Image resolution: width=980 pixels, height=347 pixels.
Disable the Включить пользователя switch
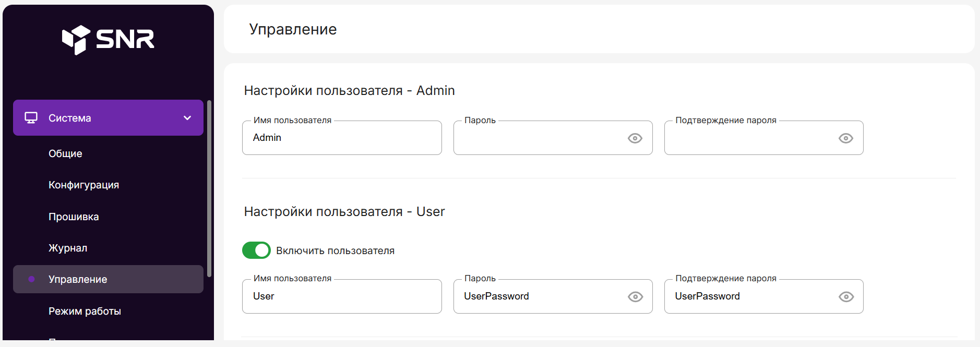click(256, 250)
